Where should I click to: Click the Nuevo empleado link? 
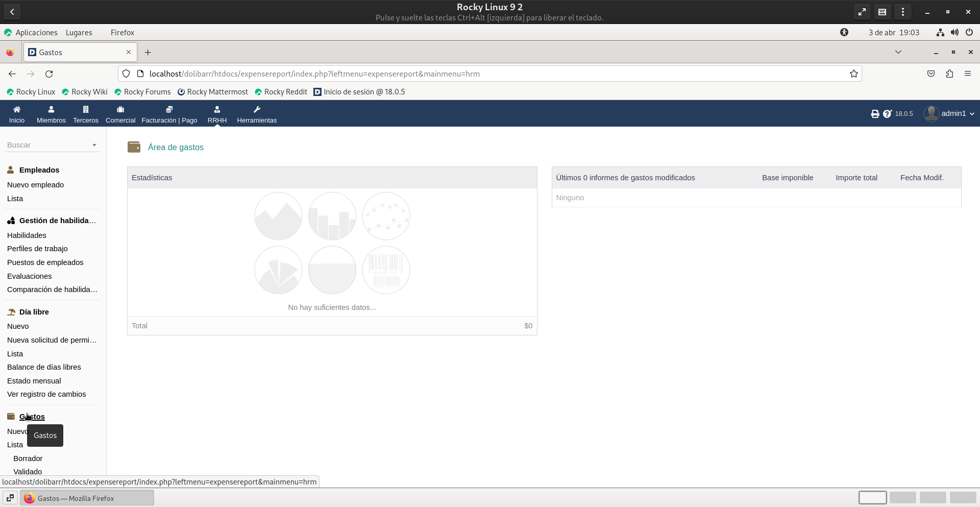pyautogui.click(x=35, y=185)
